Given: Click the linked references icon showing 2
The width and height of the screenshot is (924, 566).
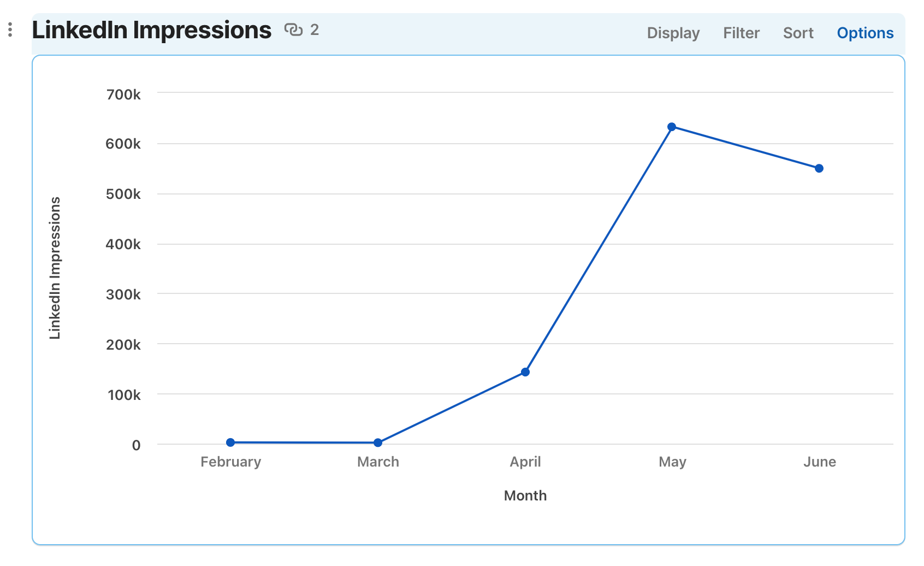Looking at the screenshot, I should pos(301,30).
